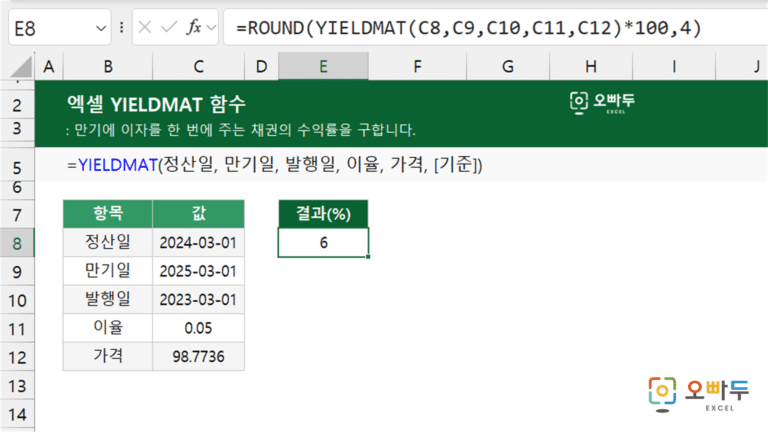Open the Name Box dropdown arrow
This screenshot has height=432, width=768.
[101, 28]
